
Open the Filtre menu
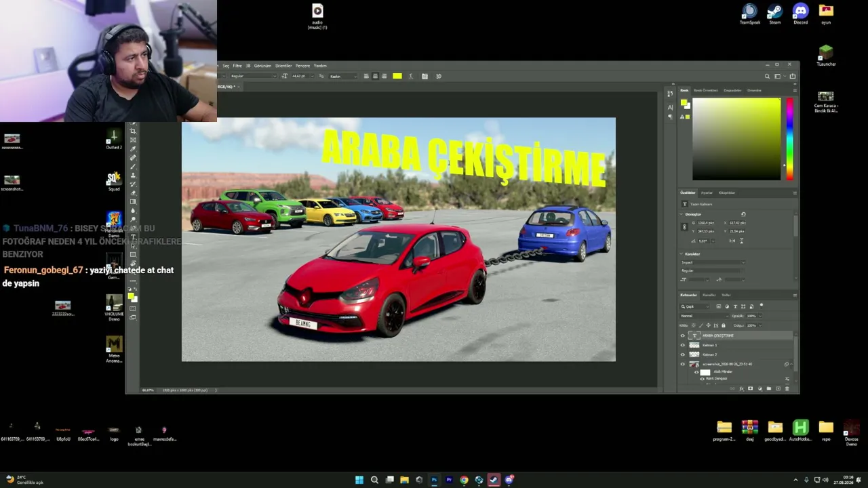tap(237, 66)
